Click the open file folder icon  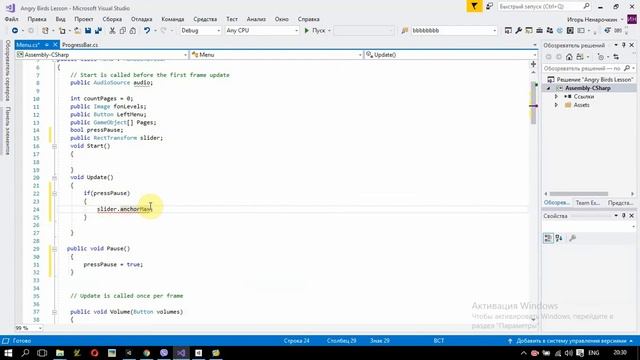click(77, 31)
